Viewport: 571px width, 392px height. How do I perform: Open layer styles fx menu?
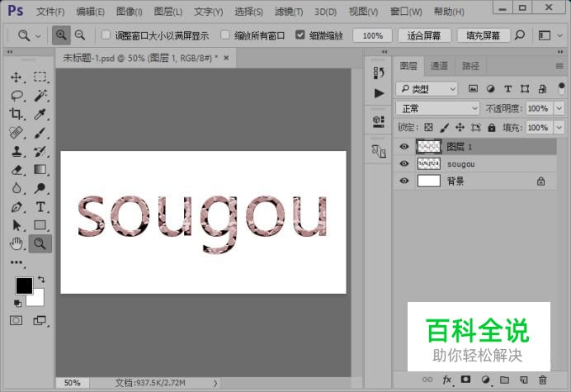click(x=447, y=380)
